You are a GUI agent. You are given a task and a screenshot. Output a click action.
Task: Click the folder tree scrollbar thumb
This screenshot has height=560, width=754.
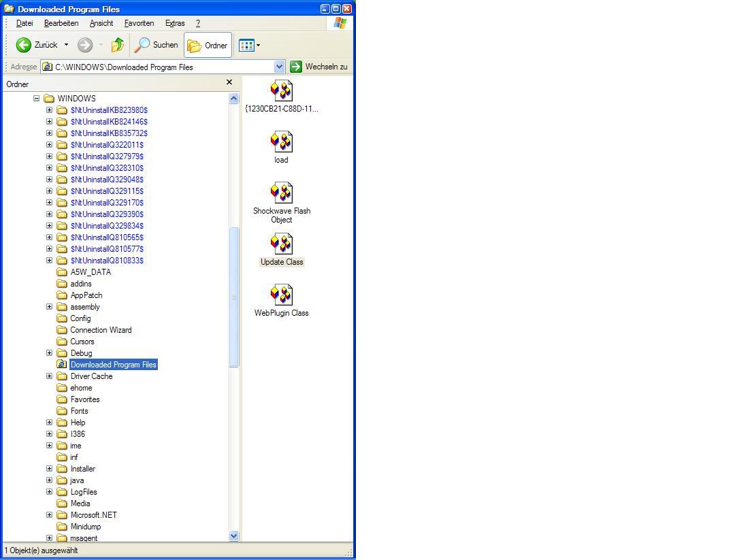tap(233, 297)
